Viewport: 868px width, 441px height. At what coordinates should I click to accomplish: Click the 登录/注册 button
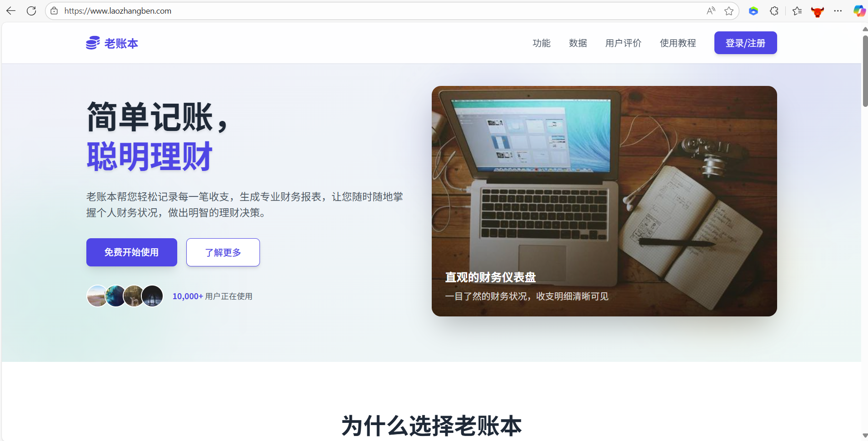click(x=745, y=43)
